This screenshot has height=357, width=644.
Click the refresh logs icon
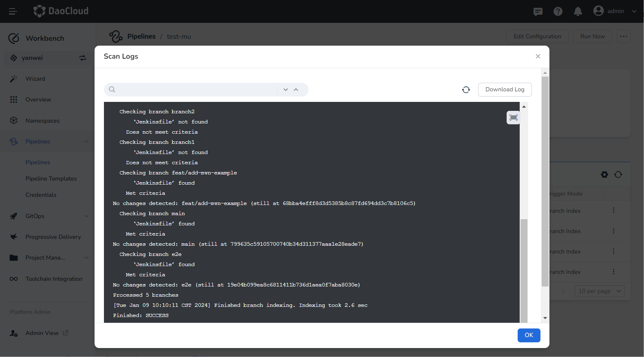(x=466, y=90)
